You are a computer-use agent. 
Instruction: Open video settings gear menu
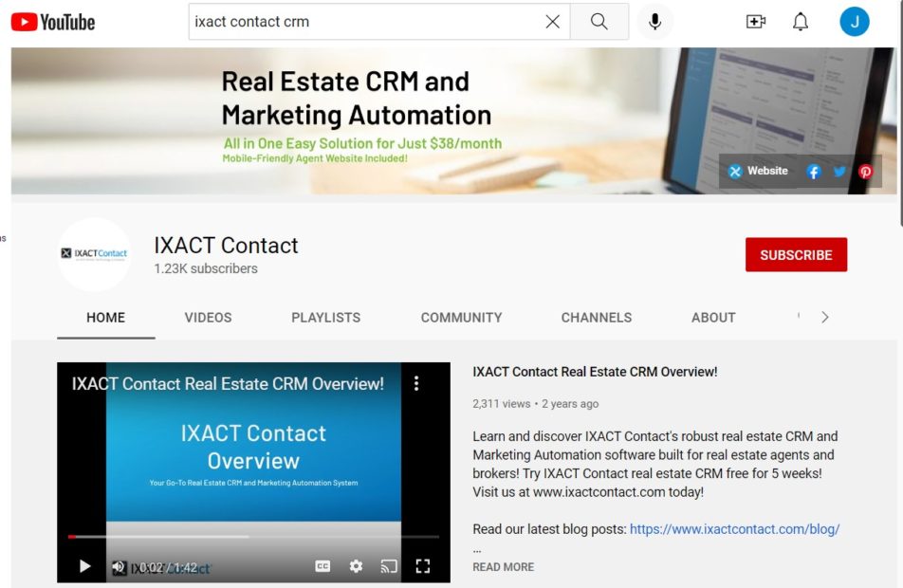pyautogui.click(x=356, y=566)
